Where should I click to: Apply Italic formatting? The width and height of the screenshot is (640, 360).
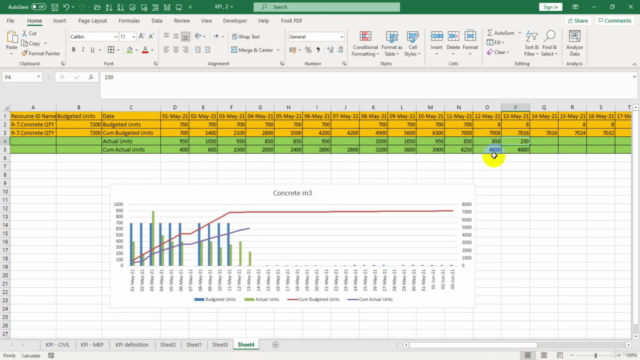point(83,50)
